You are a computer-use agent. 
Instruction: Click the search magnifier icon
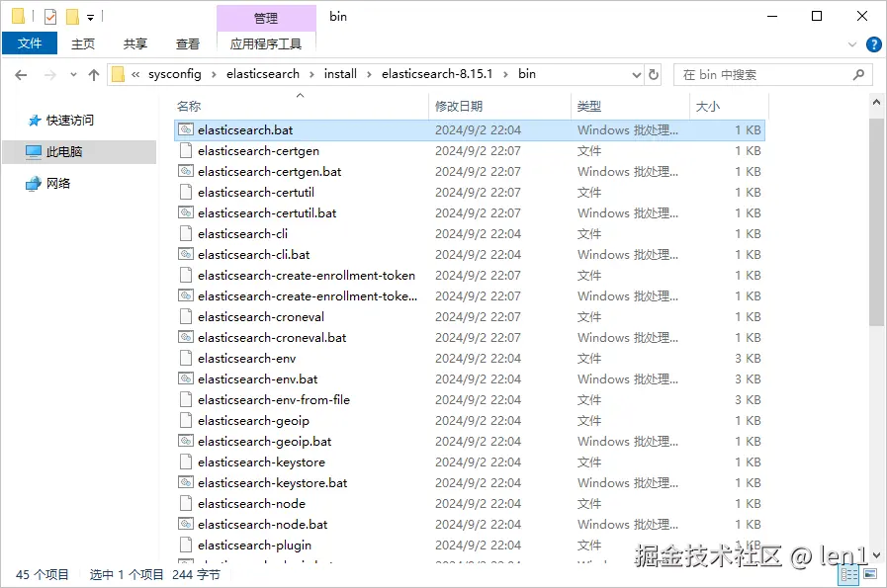click(x=858, y=74)
